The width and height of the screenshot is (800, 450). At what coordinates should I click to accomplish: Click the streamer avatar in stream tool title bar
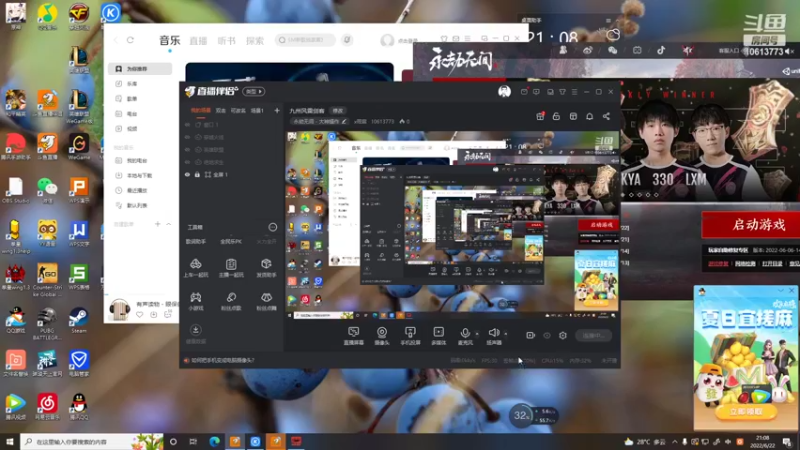[x=504, y=91]
